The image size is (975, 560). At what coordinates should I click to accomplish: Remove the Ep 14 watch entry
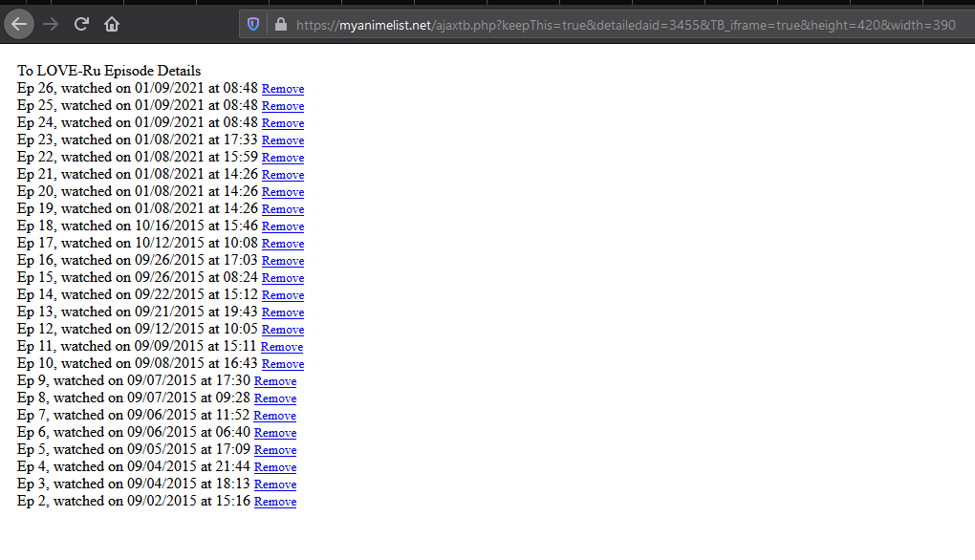pos(283,295)
